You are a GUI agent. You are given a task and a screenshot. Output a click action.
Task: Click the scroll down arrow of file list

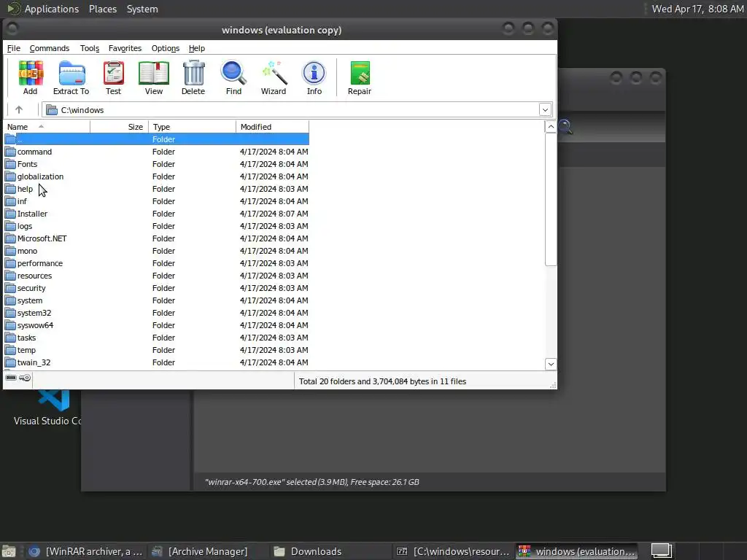(x=551, y=365)
